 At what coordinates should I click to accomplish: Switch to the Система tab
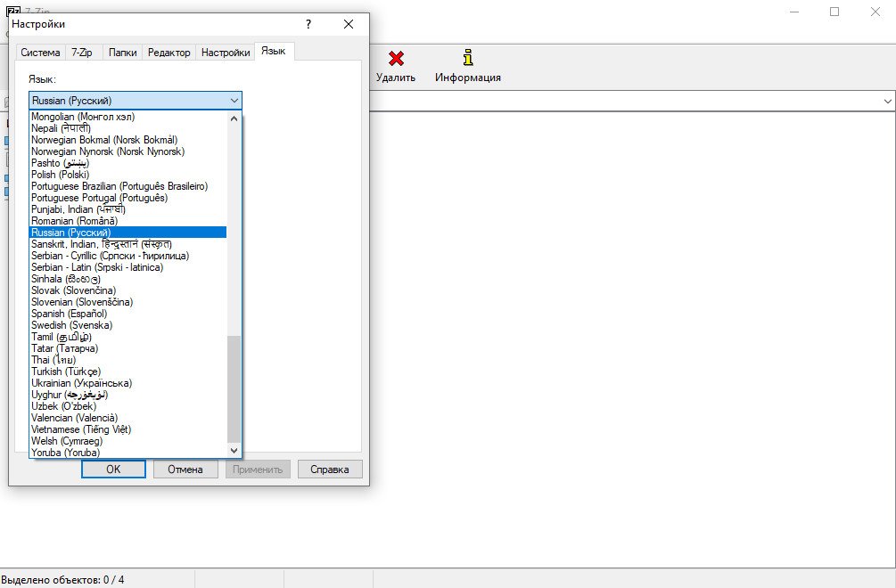(41, 53)
